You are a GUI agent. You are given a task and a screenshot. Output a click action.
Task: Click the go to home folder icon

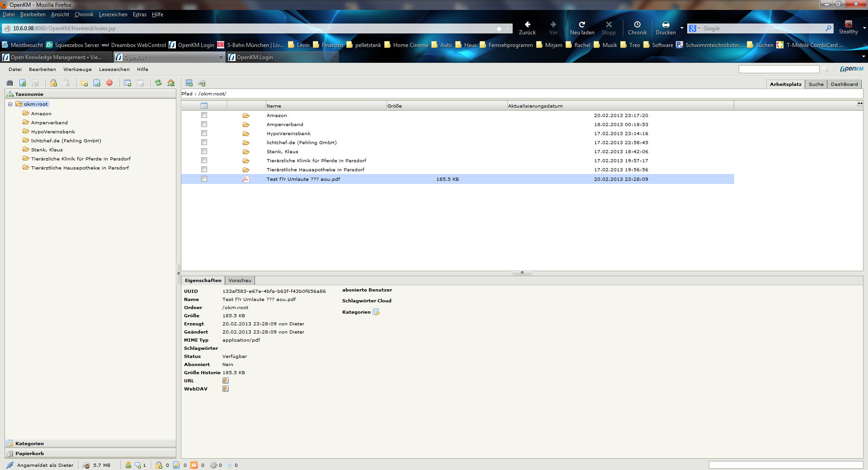(171, 83)
